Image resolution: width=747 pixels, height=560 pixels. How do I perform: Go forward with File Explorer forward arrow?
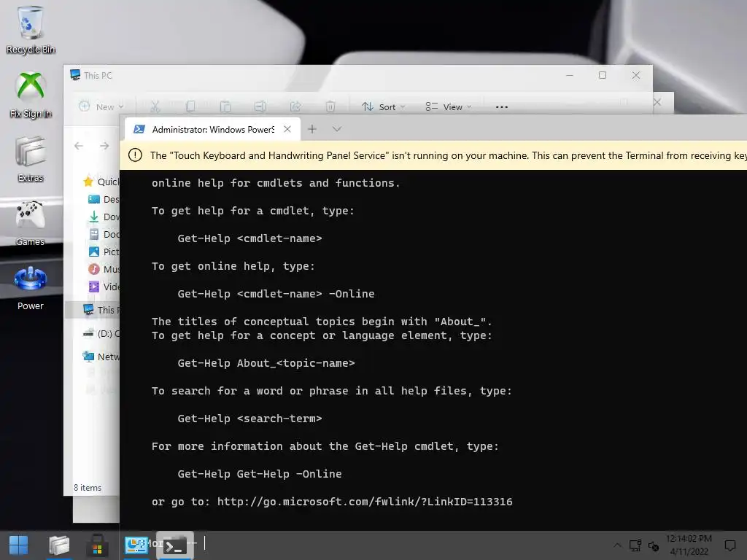click(104, 146)
